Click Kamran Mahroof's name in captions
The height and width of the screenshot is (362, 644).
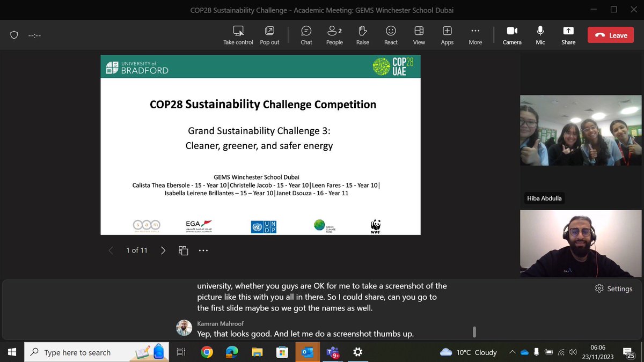coord(220,324)
